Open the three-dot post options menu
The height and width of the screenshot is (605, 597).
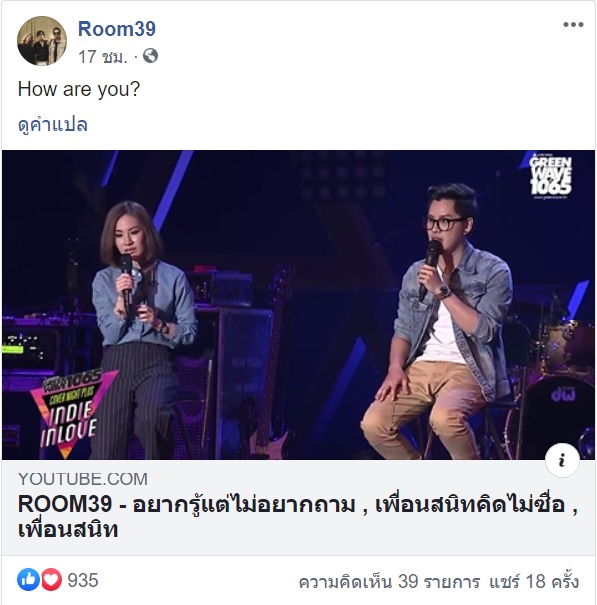click(573, 25)
